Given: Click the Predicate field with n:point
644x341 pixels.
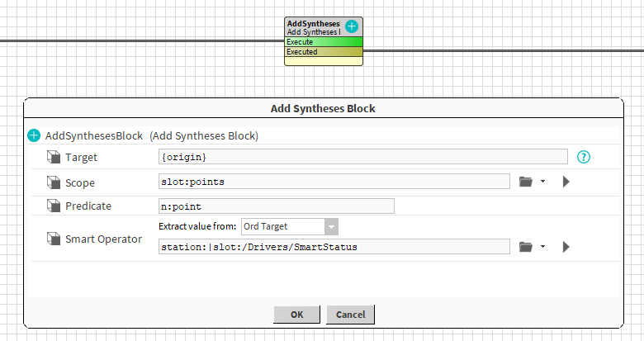Looking at the screenshot, I should tap(276, 206).
